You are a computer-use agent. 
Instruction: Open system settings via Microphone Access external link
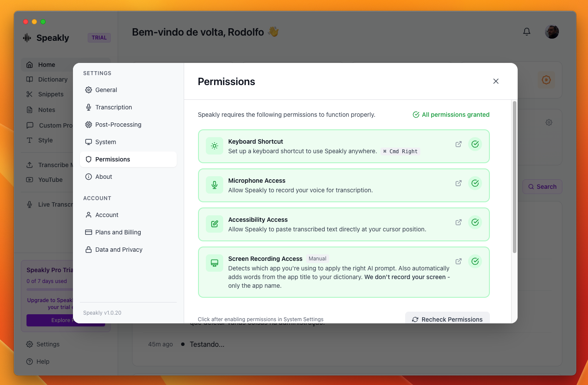[458, 183]
